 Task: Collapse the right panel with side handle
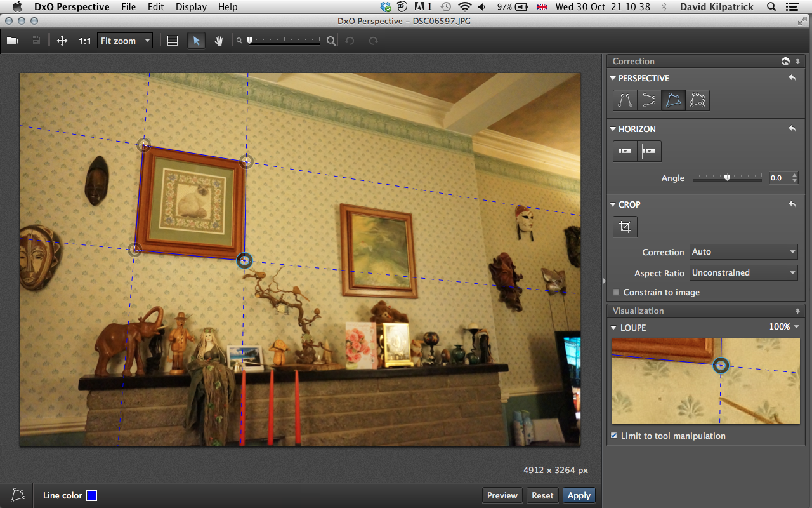tap(604, 281)
